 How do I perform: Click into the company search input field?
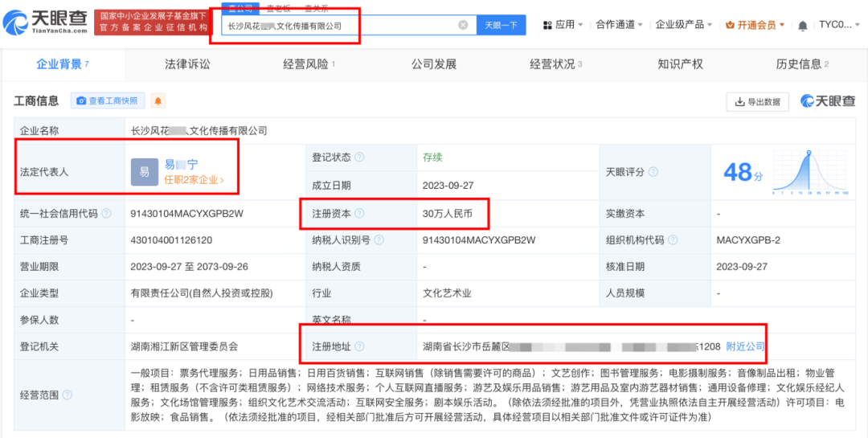pos(338,26)
